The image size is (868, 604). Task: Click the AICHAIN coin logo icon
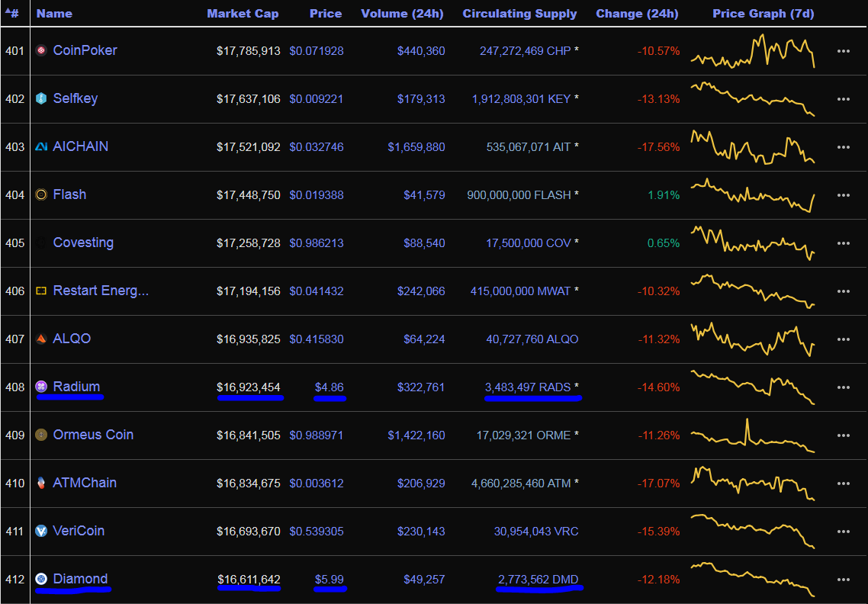tap(41, 146)
